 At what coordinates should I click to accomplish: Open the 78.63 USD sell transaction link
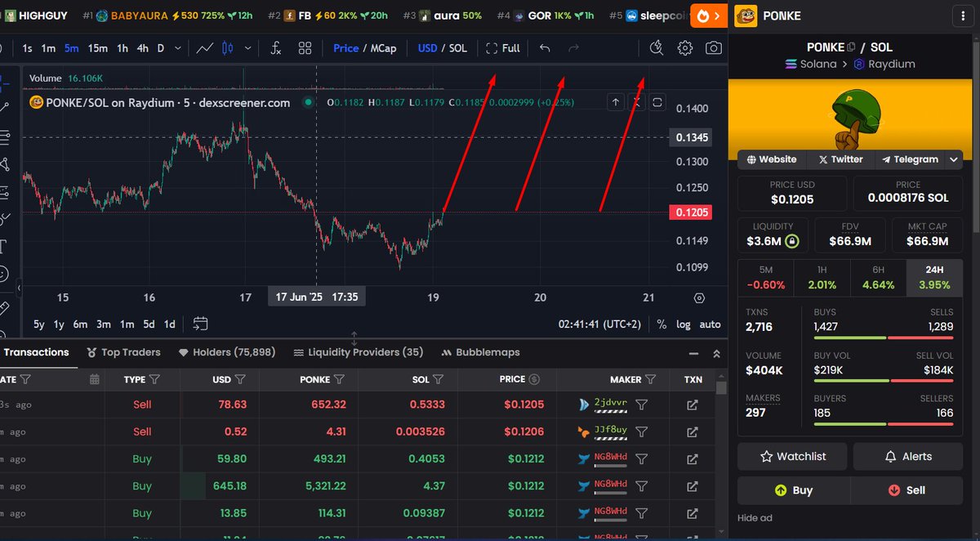click(x=693, y=405)
